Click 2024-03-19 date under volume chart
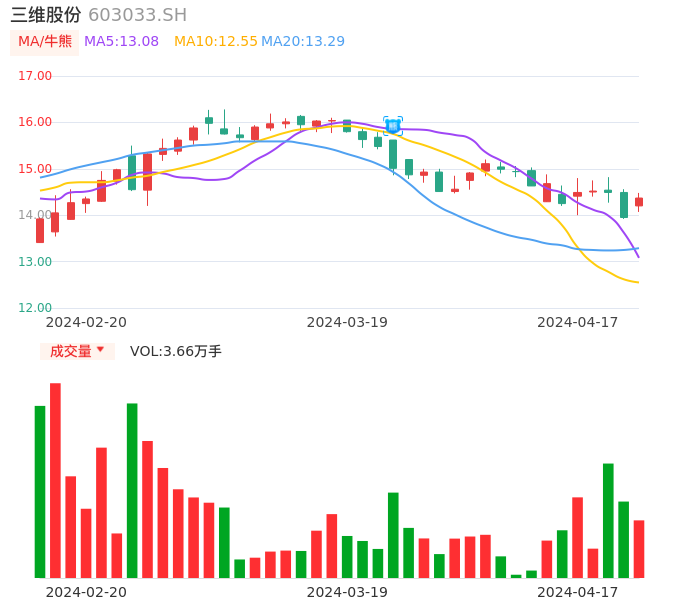The height and width of the screenshot is (606, 686). pos(347,592)
